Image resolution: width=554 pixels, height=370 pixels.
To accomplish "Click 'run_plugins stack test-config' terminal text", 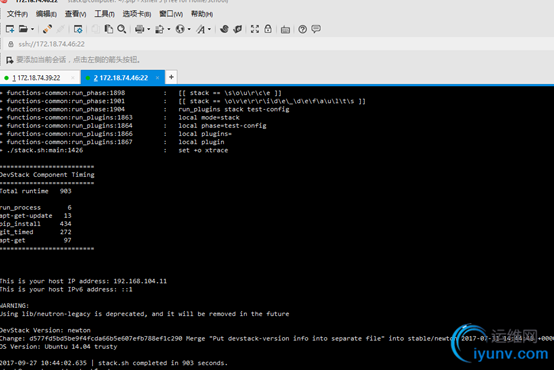I will tap(234, 109).
